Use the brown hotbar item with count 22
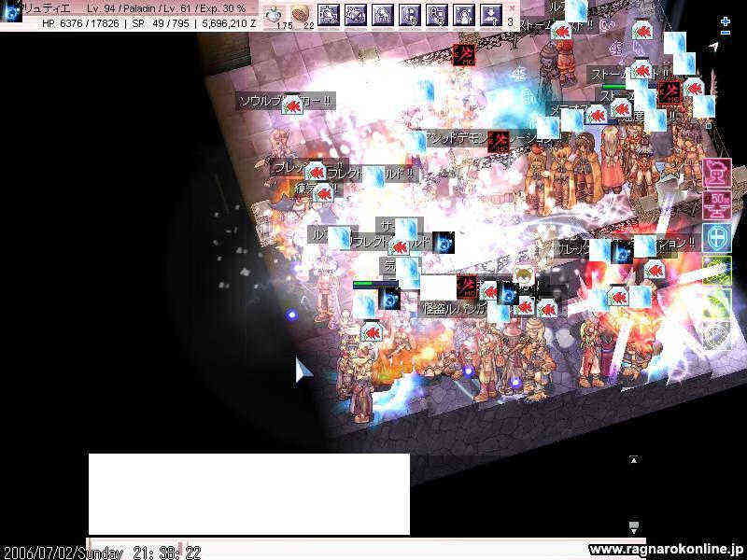747x560 pixels. 301,16
